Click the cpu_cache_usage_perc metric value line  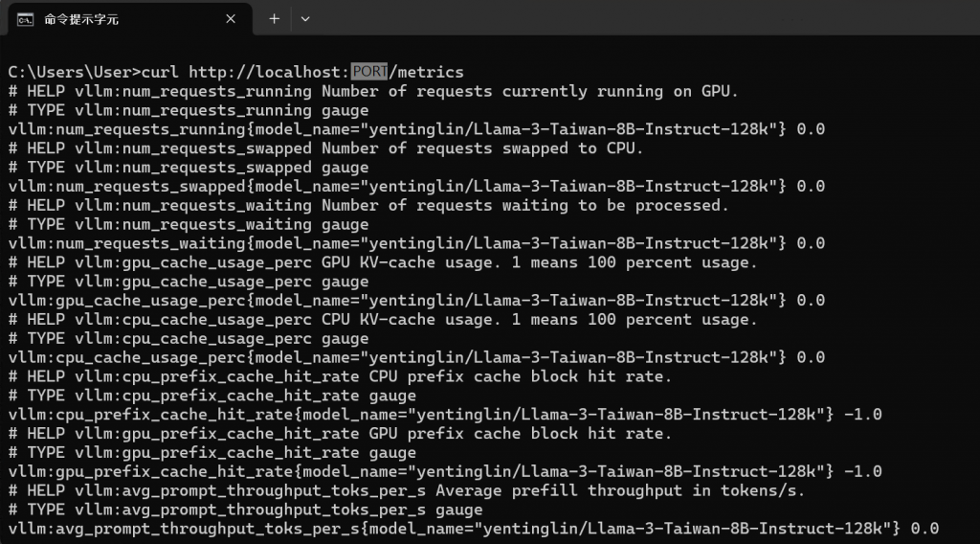coord(416,357)
